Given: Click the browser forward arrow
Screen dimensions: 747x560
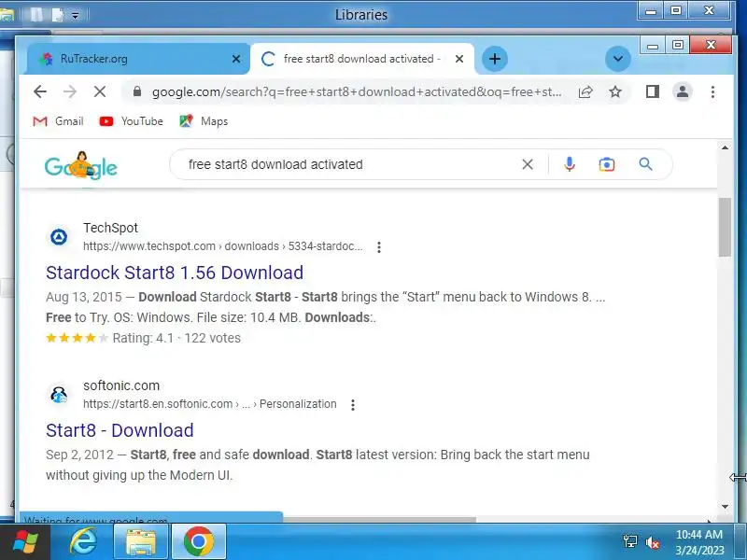Looking at the screenshot, I should [70, 91].
